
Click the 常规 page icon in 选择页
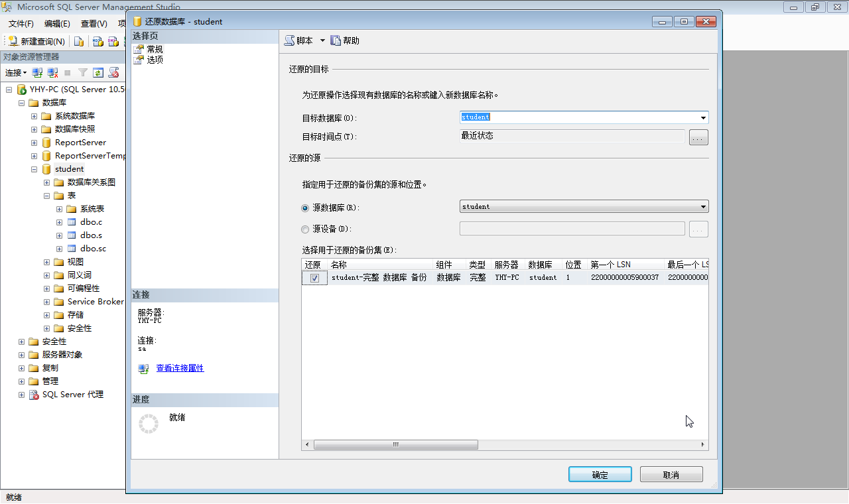tap(139, 50)
